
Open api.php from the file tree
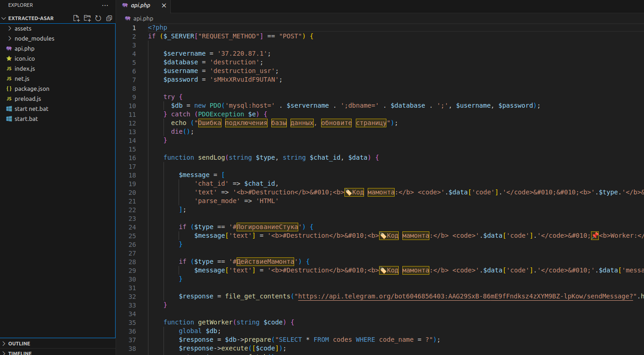[58, 48]
